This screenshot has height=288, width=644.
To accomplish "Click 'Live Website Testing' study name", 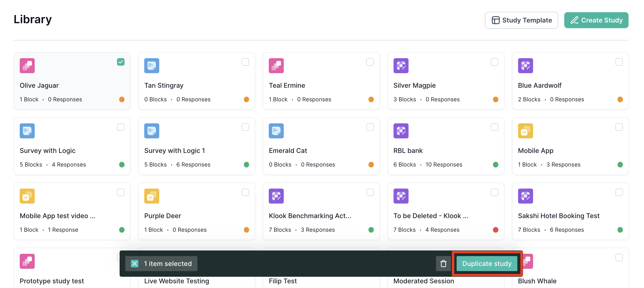I will [177, 281].
